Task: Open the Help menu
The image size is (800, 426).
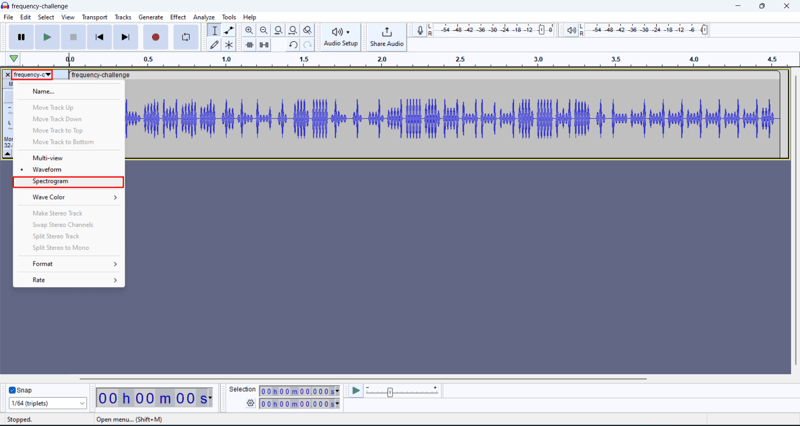Action: pyautogui.click(x=249, y=17)
